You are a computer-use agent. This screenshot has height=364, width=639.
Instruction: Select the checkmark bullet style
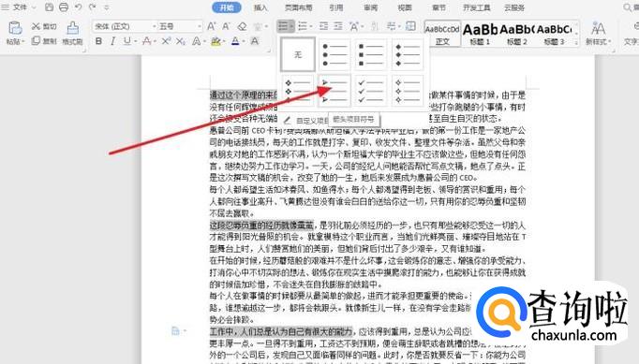click(370, 91)
